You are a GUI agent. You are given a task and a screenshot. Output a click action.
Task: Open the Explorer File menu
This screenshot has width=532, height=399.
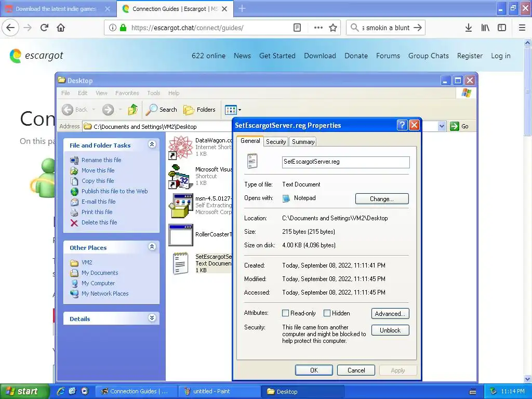pos(65,93)
